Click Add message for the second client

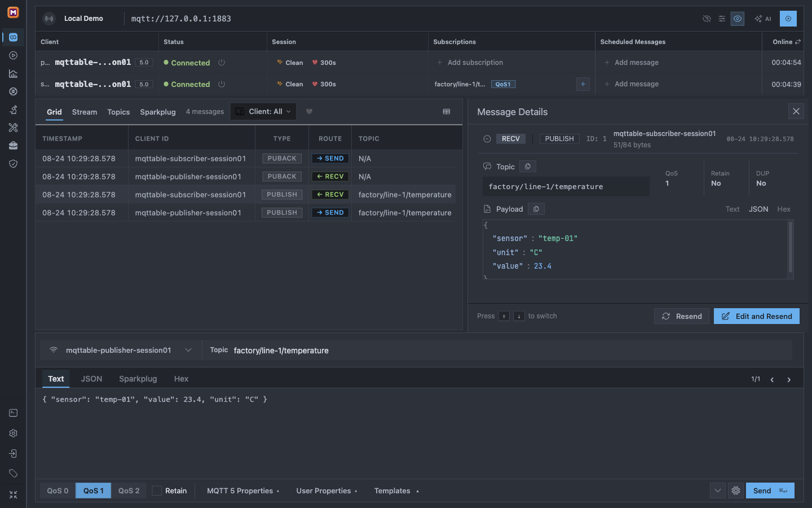[x=631, y=84]
